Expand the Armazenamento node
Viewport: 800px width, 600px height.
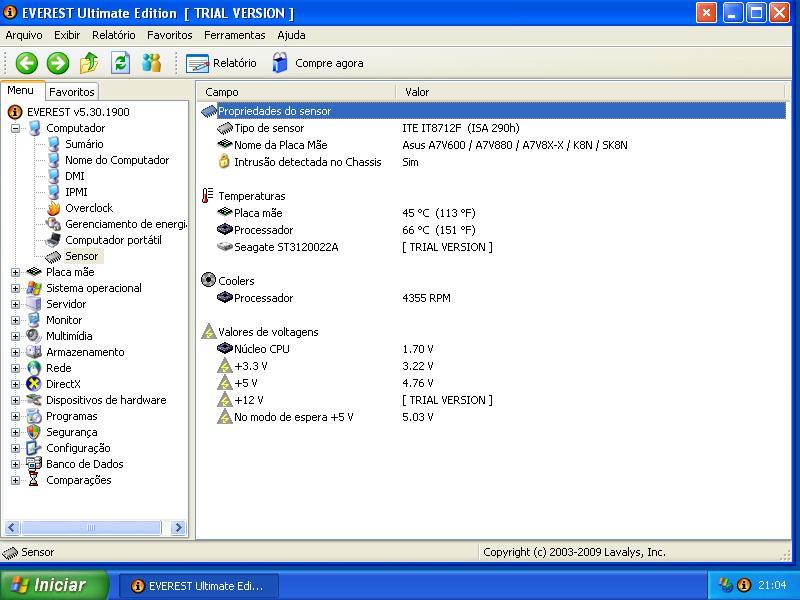tap(15, 352)
